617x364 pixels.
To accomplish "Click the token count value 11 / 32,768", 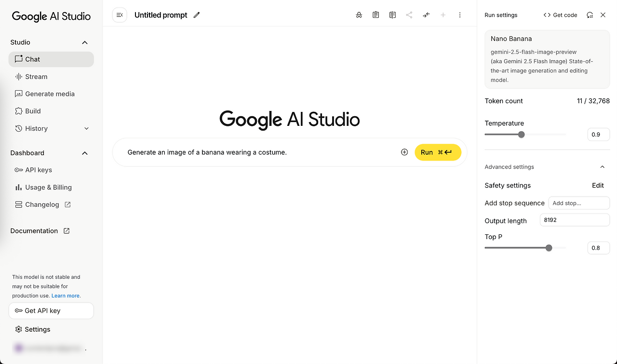I will [x=593, y=101].
